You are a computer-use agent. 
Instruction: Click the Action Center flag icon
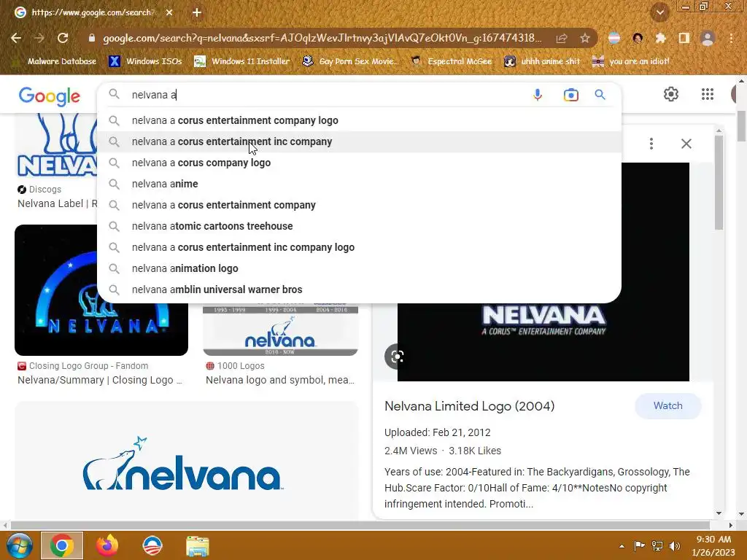pyautogui.click(x=639, y=545)
